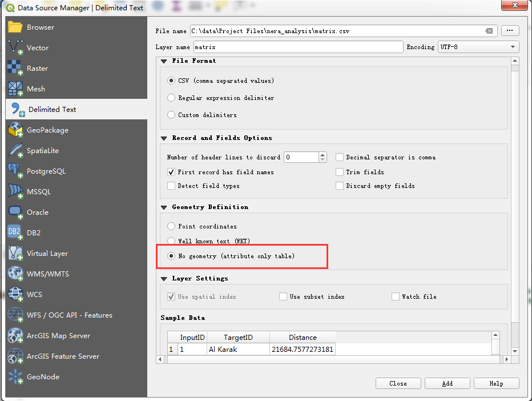Click header lines to discard spinner arrows

tap(323, 157)
